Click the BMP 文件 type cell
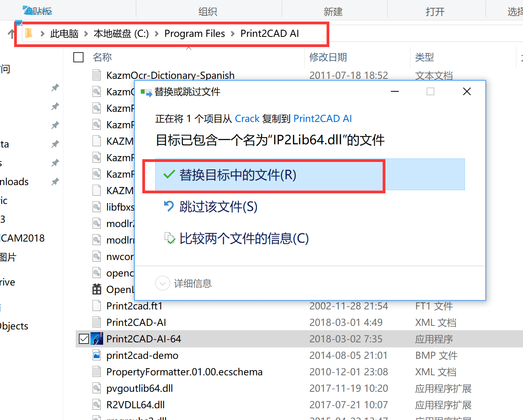Viewport: 523px width, 420px height. (x=436, y=355)
